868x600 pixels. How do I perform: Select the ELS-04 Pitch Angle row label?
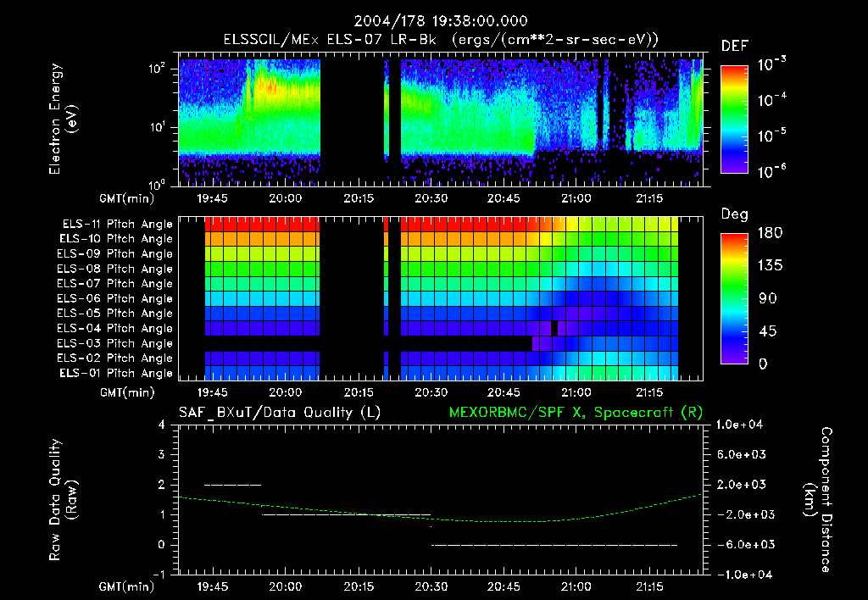point(115,329)
